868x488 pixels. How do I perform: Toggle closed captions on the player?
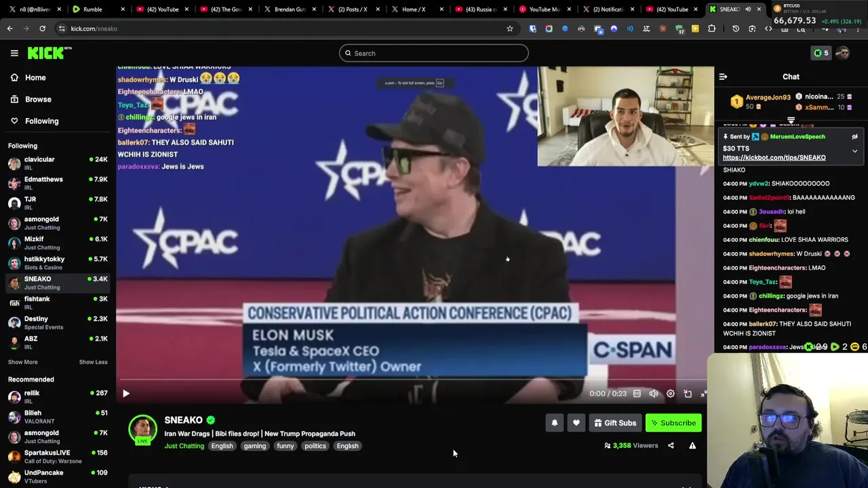coord(637,393)
